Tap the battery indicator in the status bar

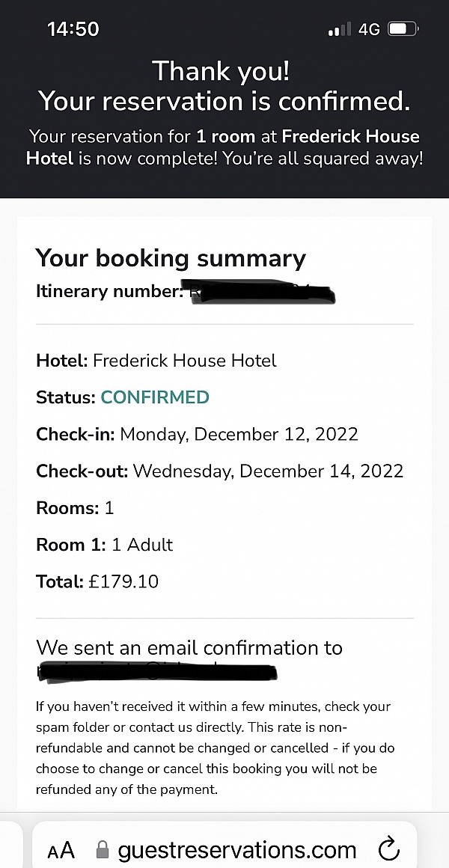click(401, 28)
